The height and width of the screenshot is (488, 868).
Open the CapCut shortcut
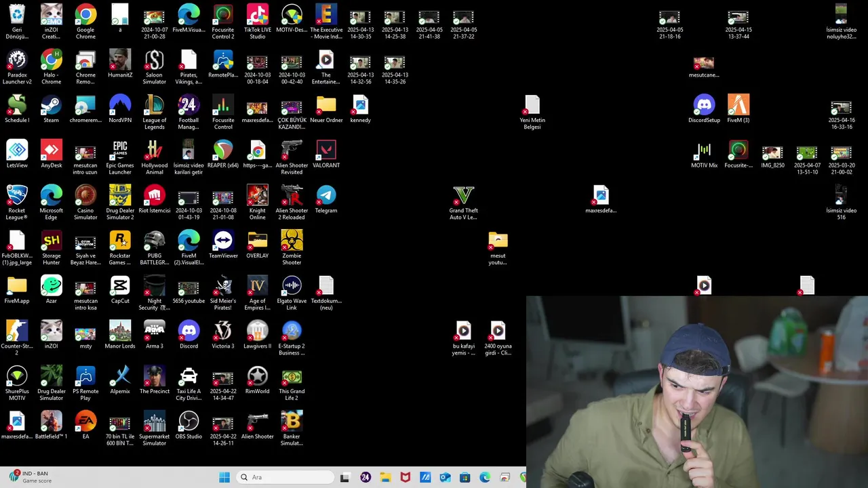(120, 289)
